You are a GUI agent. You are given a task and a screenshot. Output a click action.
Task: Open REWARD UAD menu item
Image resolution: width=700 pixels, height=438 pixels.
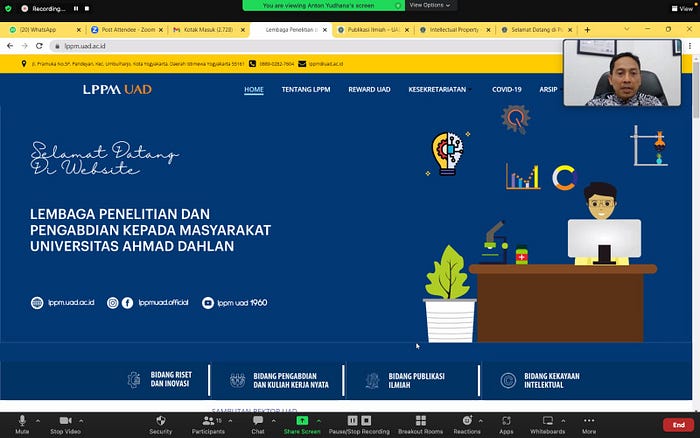[369, 89]
